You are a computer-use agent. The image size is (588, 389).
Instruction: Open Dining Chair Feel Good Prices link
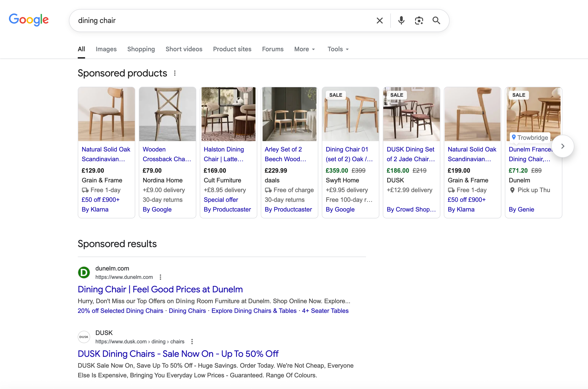pyautogui.click(x=160, y=289)
